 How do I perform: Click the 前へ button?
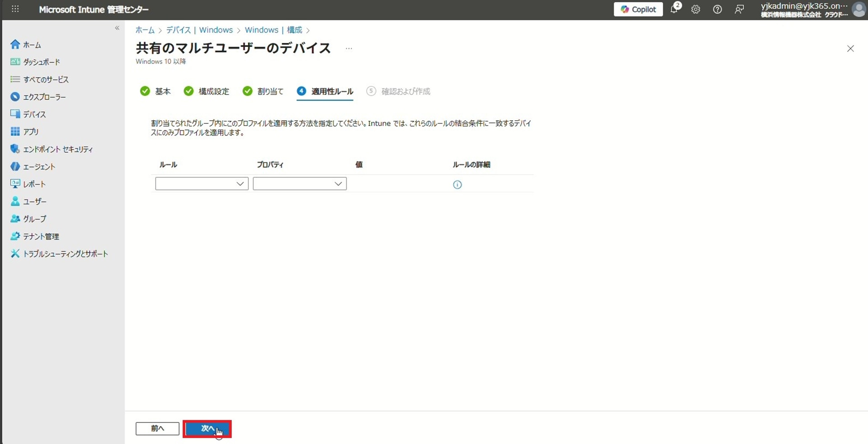tap(157, 429)
